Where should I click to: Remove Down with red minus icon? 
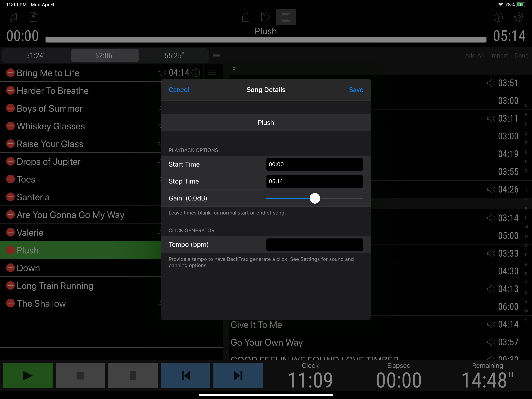click(10, 268)
